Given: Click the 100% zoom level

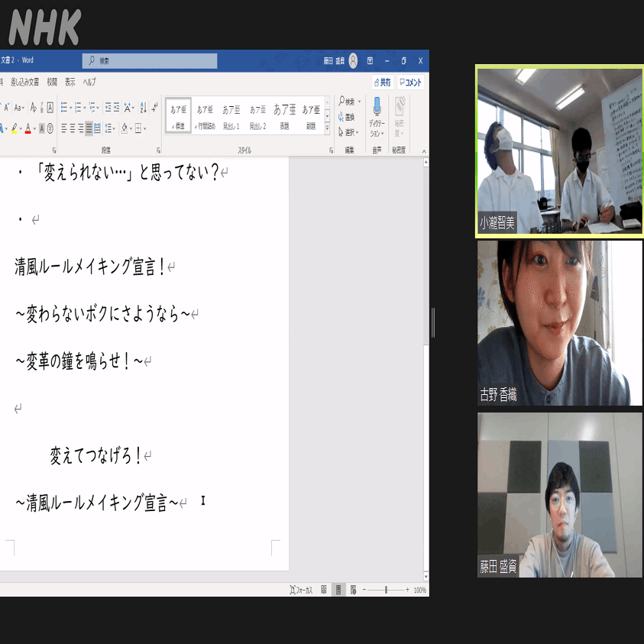Looking at the screenshot, I should click(x=419, y=591).
